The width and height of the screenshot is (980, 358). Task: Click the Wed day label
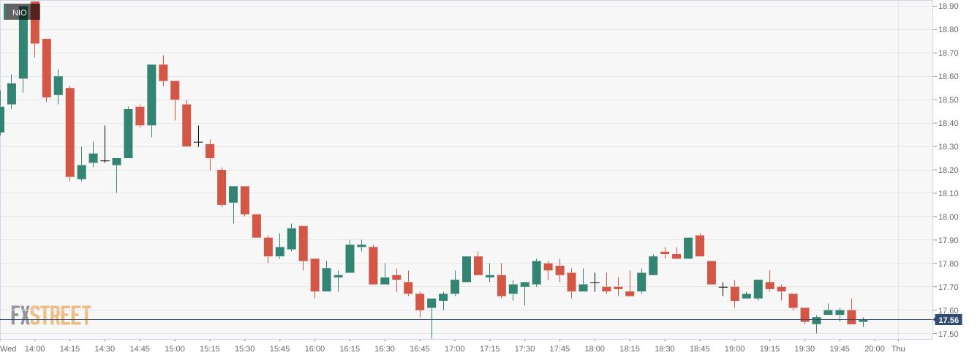pos(8,348)
